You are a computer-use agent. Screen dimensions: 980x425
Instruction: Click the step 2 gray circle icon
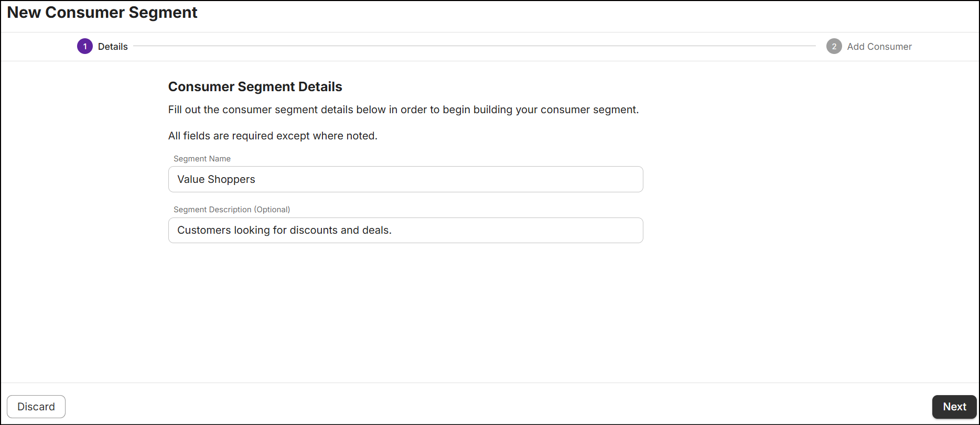coord(834,47)
